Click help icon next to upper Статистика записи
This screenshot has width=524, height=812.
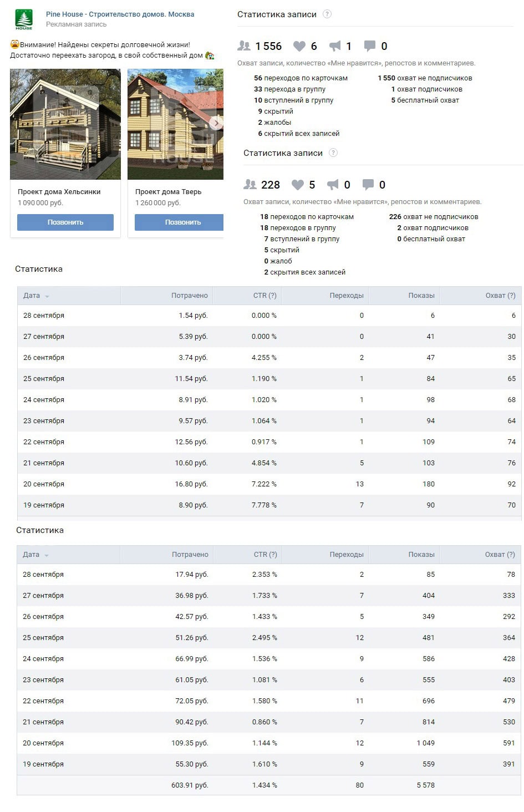tap(327, 14)
